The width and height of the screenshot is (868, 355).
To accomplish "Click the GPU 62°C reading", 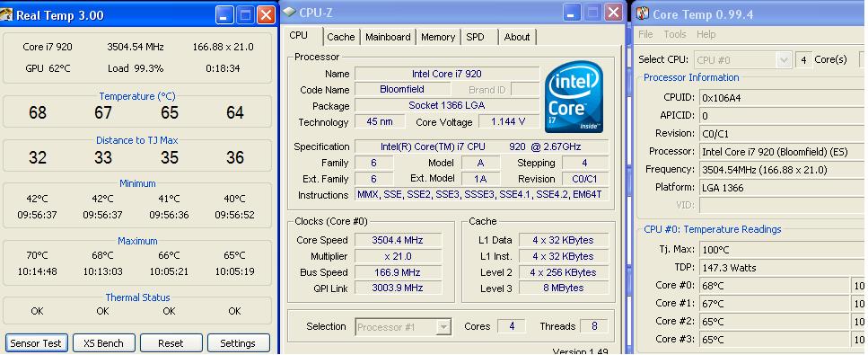I will (48, 68).
